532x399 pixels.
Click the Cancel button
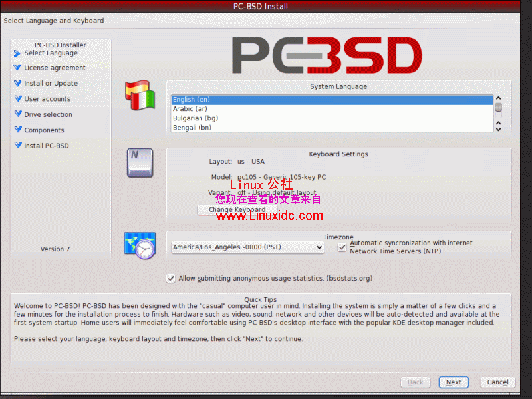tap(497, 382)
